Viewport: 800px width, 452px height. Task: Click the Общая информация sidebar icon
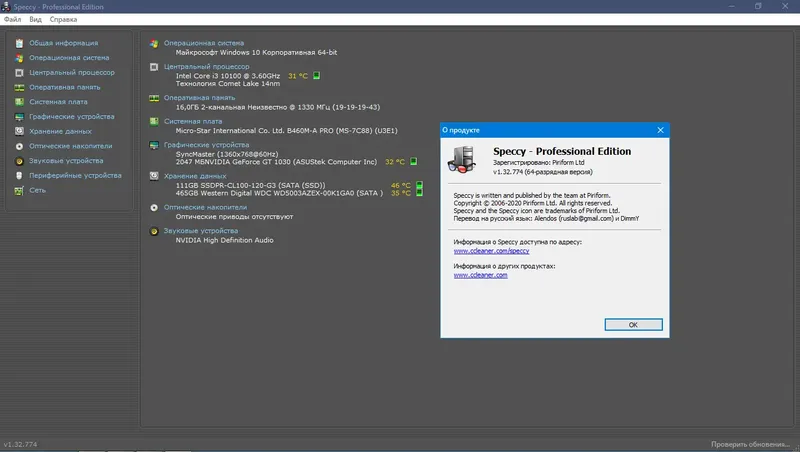[x=19, y=43]
